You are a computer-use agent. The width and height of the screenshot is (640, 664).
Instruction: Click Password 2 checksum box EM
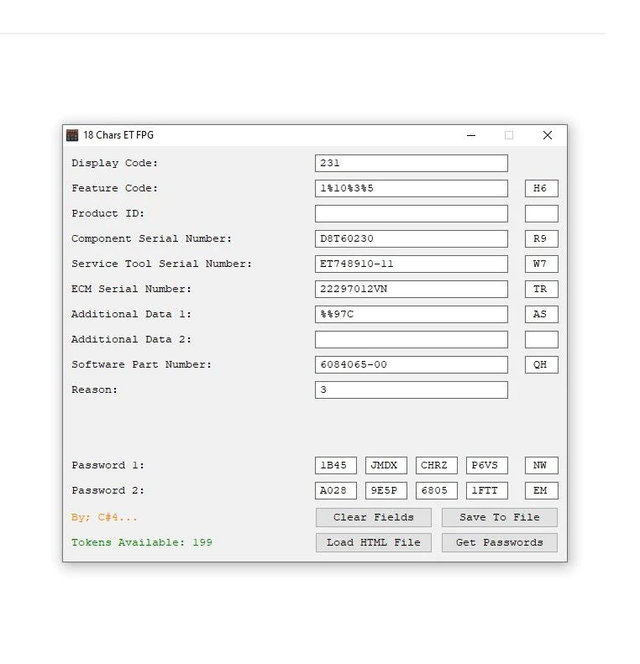tap(541, 491)
